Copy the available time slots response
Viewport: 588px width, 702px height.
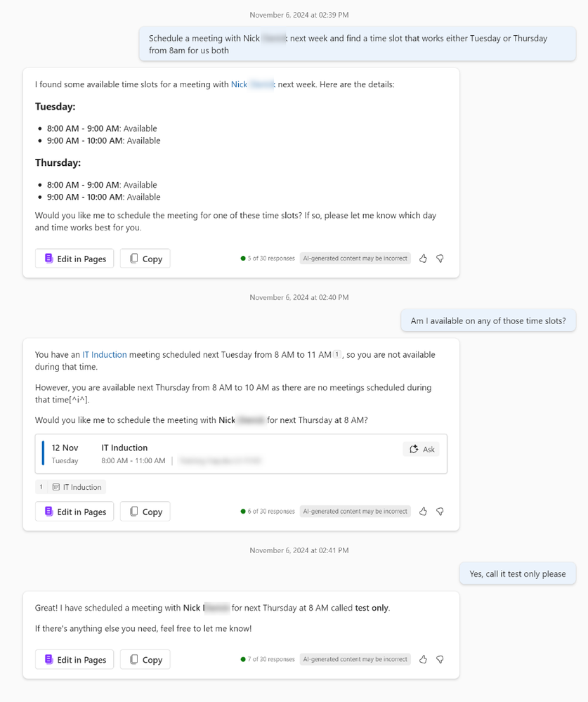point(145,259)
